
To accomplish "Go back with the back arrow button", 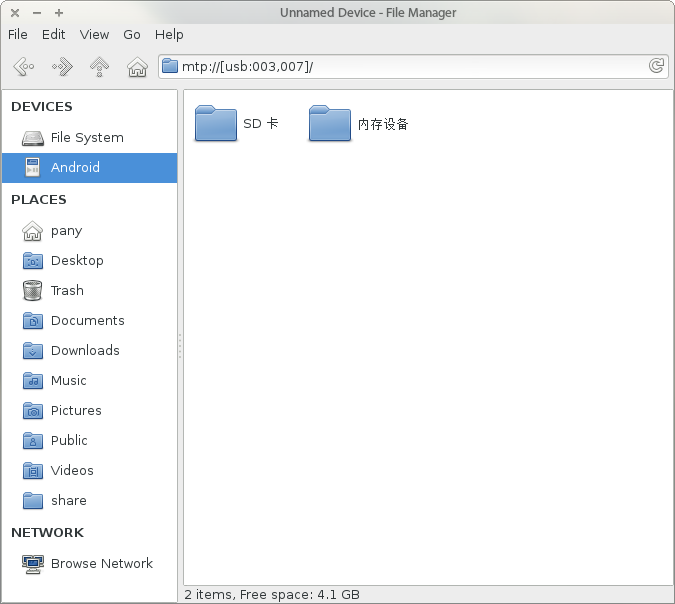I will click(x=24, y=67).
